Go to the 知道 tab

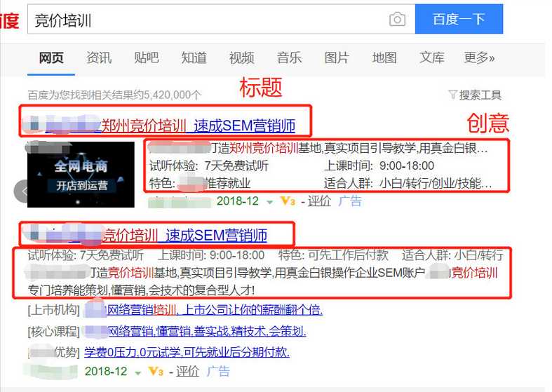[194, 58]
